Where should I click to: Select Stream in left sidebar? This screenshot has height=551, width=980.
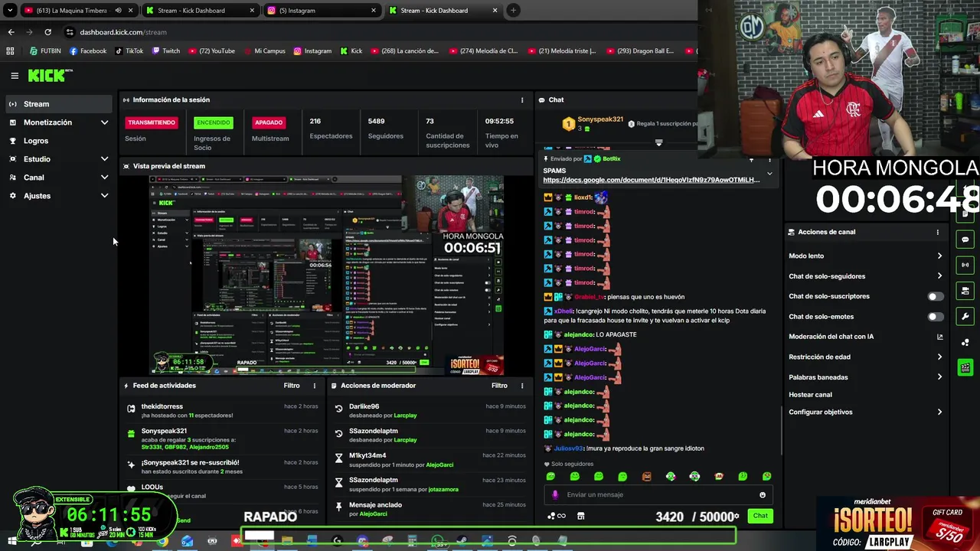(59, 104)
